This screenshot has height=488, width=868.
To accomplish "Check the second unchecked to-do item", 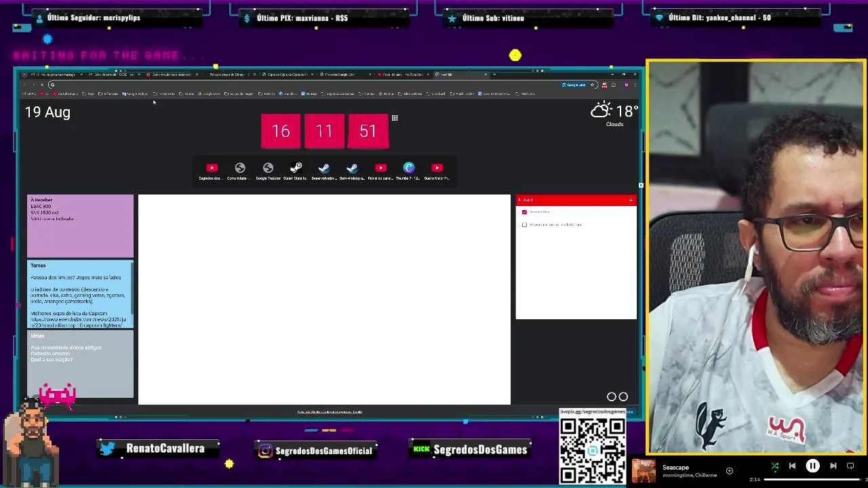I will 524,224.
